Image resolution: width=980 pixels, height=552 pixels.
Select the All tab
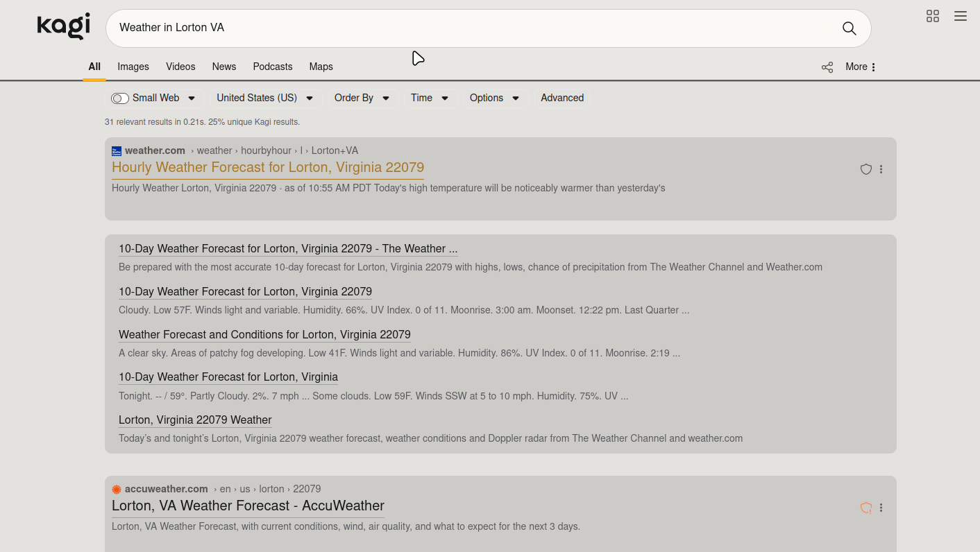pos(94,67)
